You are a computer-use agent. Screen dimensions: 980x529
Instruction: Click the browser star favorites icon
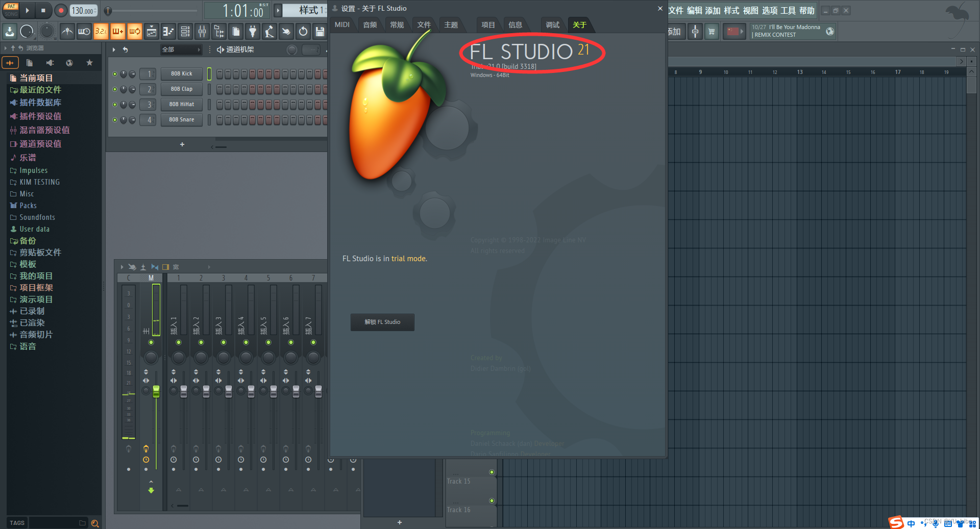click(90, 63)
